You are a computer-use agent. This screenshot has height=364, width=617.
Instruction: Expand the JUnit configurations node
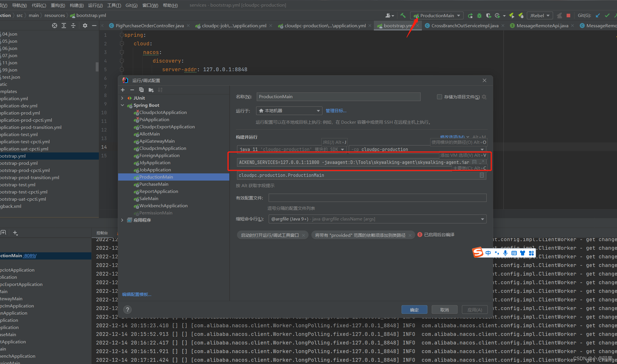tap(122, 98)
